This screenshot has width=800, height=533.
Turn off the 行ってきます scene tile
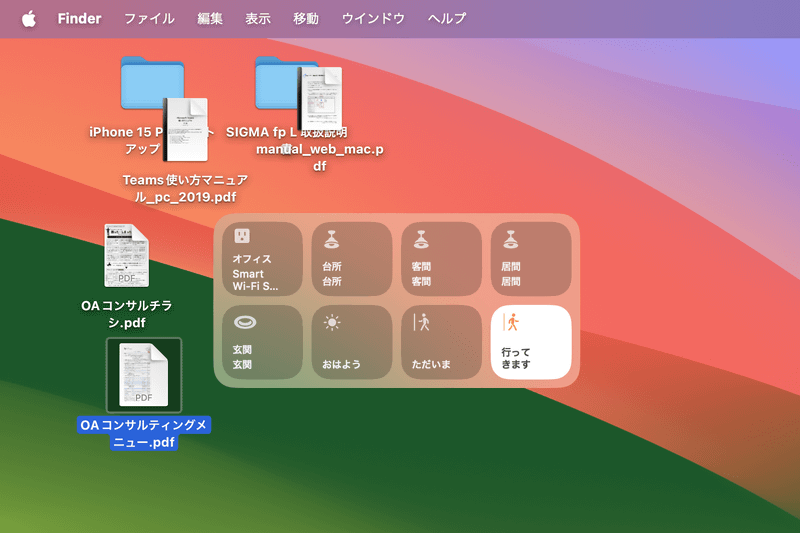click(x=531, y=342)
